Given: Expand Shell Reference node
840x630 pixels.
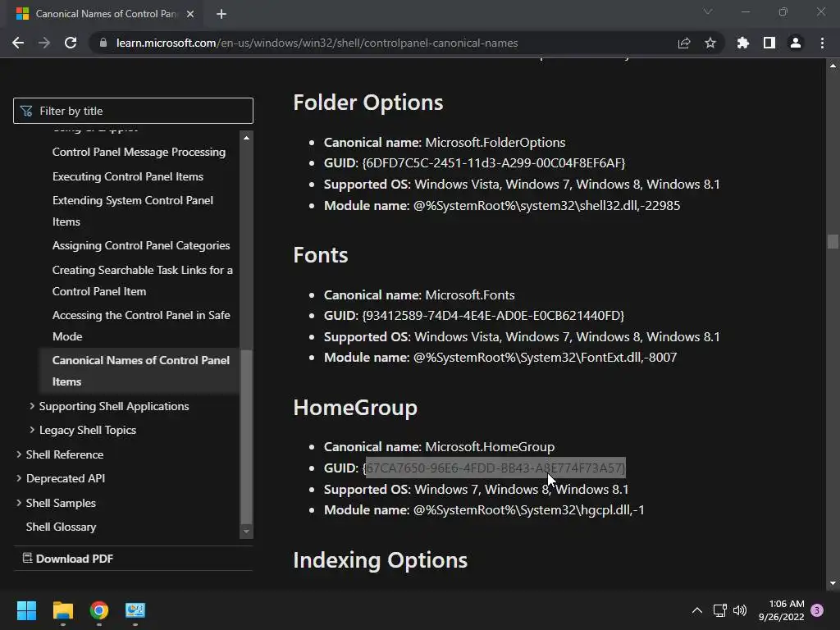Looking at the screenshot, I should tap(19, 454).
